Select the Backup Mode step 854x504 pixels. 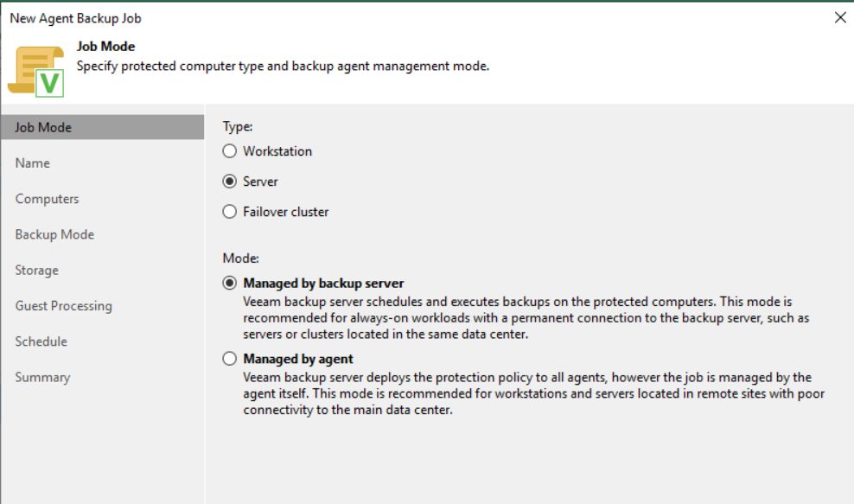tap(54, 234)
